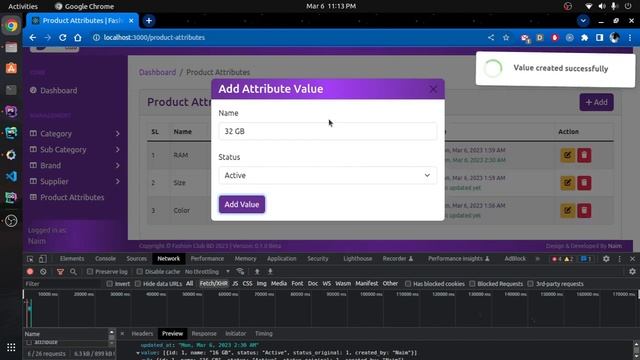
Task: Switch to the Application tab
Action: pyautogui.click(x=282, y=259)
